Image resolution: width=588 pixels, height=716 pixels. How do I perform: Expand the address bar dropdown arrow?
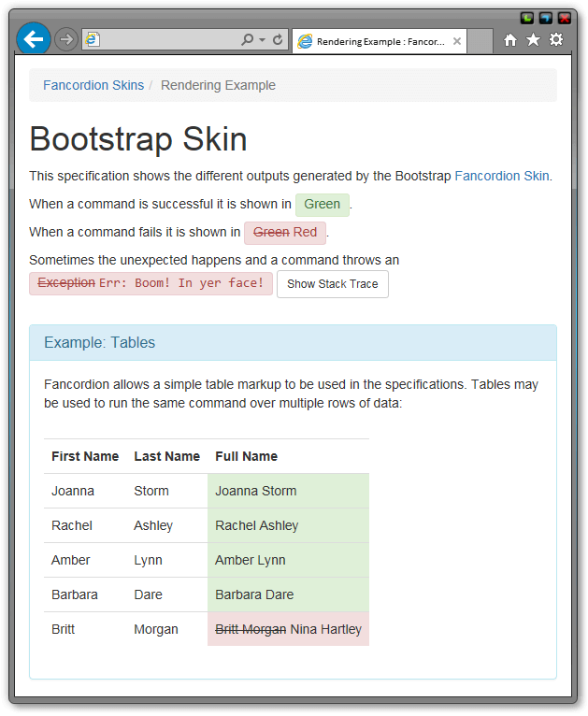click(x=262, y=40)
